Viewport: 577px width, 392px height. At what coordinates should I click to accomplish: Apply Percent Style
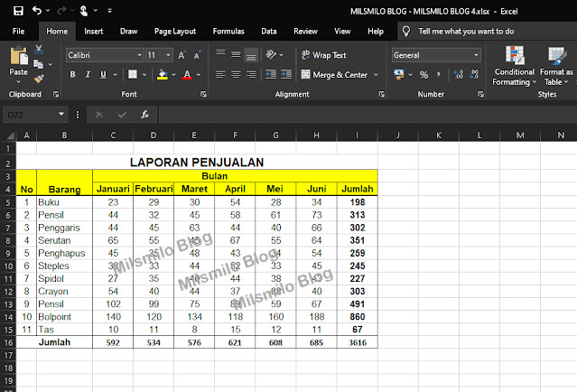click(x=423, y=75)
